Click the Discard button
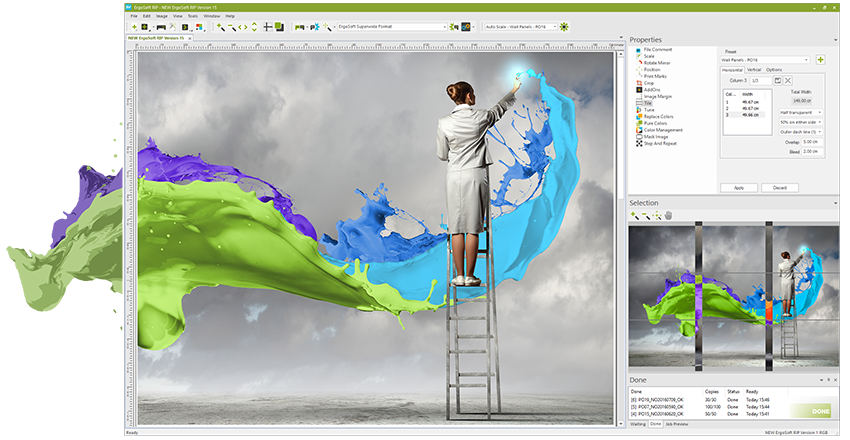Image resolution: width=850 pixels, height=440 pixels. point(779,187)
